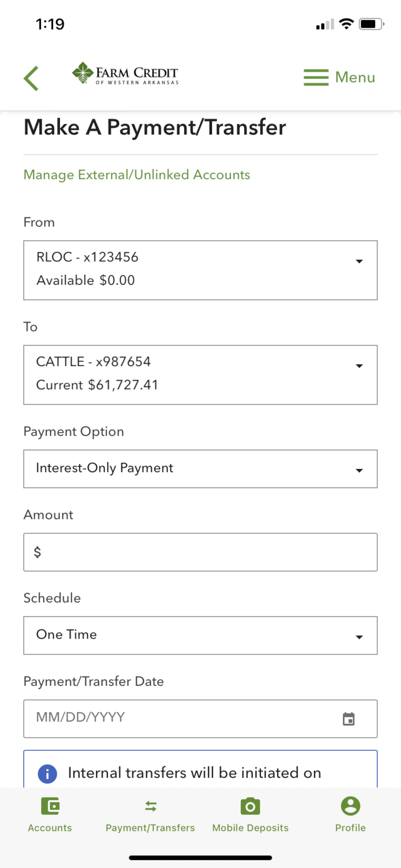This screenshot has height=868, width=401.
Task: Tap the Payment/Transfers arrows icon
Action: coord(151,806)
